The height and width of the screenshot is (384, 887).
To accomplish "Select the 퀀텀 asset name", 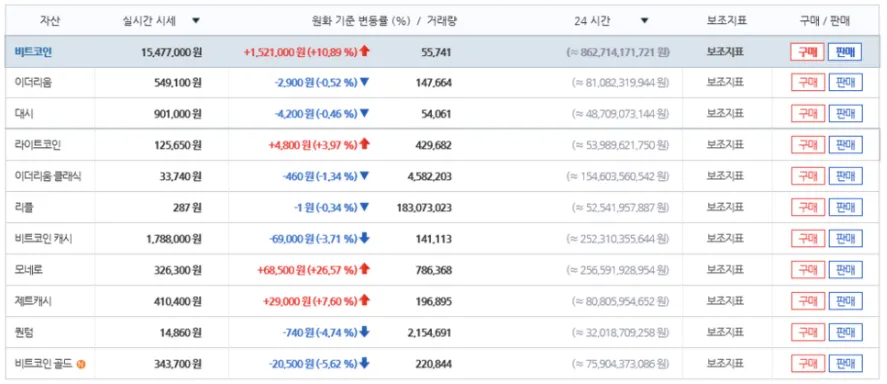I will (24, 332).
